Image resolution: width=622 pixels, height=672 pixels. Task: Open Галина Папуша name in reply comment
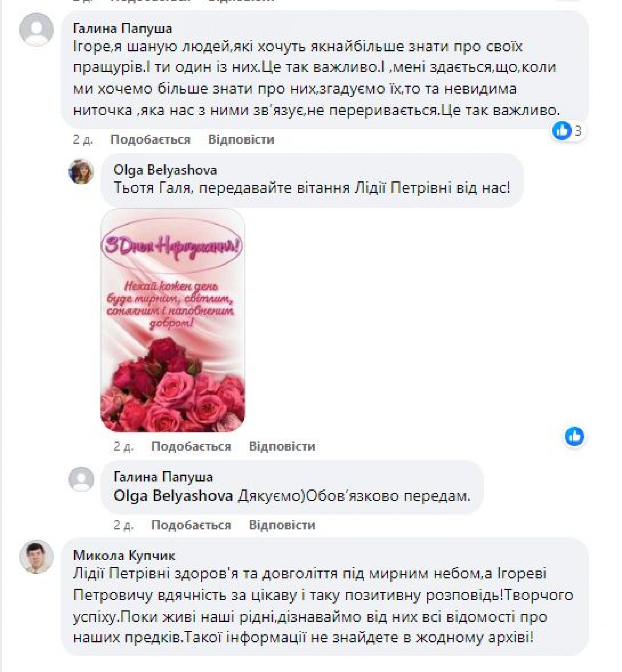click(x=164, y=477)
